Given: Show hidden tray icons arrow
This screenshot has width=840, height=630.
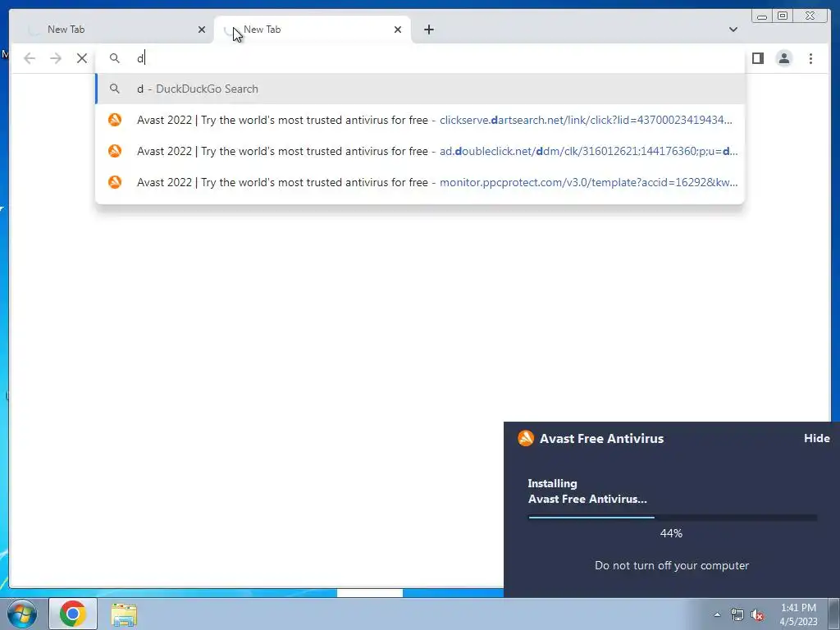Looking at the screenshot, I should click(x=717, y=614).
